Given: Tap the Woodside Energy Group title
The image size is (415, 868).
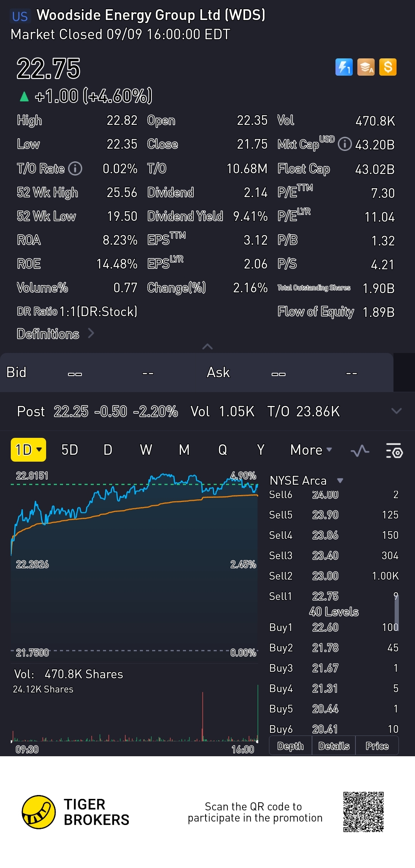Looking at the screenshot, I should (x=151, y=15).
